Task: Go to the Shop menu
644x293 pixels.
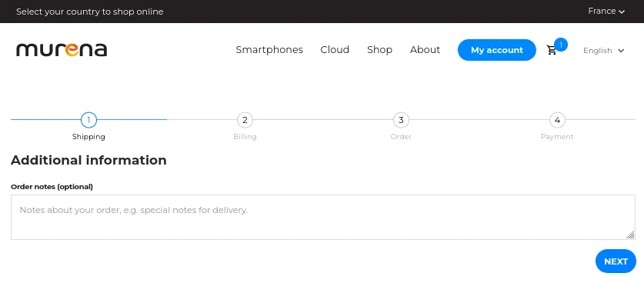Action: click(x=379, y=50)
